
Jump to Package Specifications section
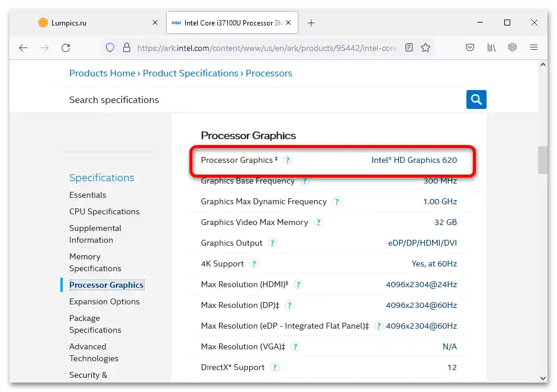pyautogui.click(x=95, y=324)
